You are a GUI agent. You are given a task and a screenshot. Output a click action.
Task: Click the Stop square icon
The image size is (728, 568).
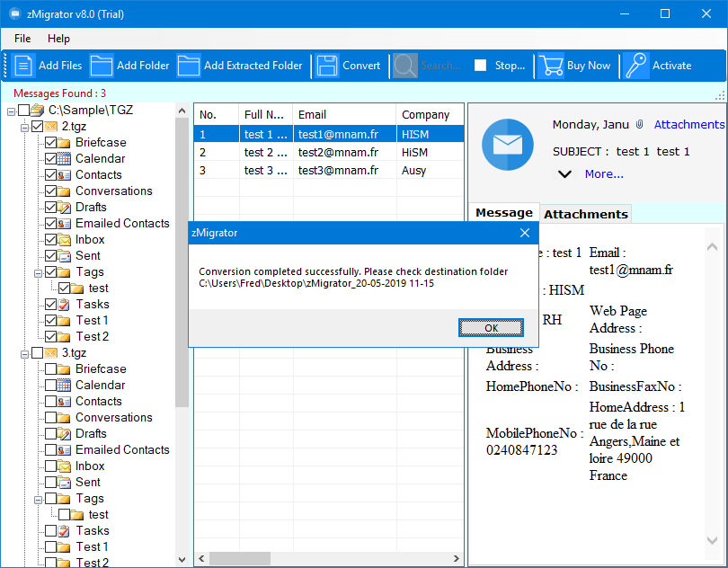coord(480,66)
